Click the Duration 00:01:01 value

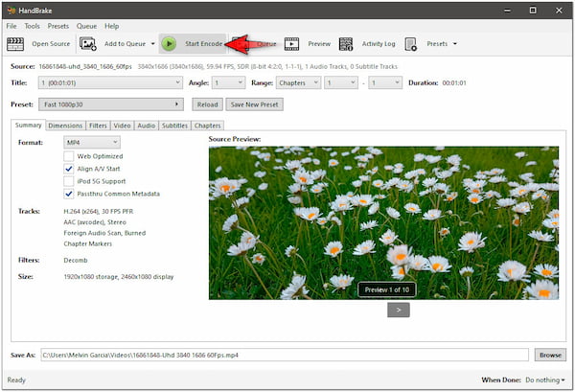(454, 82)
